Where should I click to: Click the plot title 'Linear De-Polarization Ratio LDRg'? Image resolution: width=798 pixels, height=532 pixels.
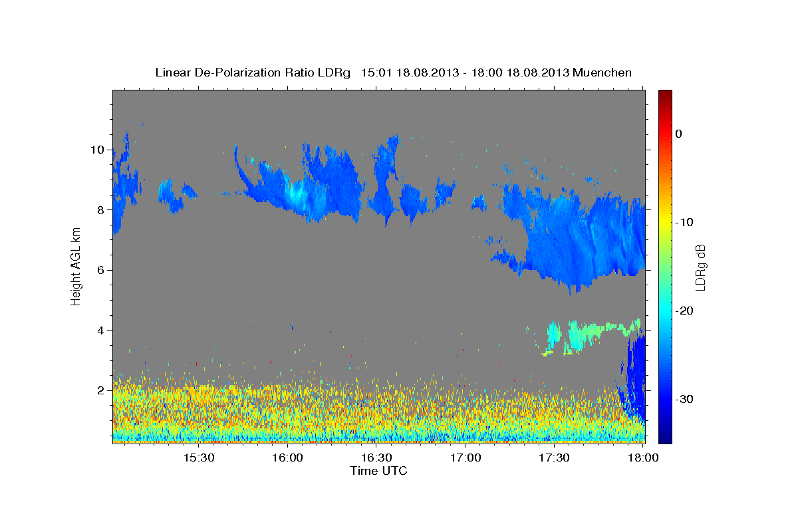coord(252,72)
